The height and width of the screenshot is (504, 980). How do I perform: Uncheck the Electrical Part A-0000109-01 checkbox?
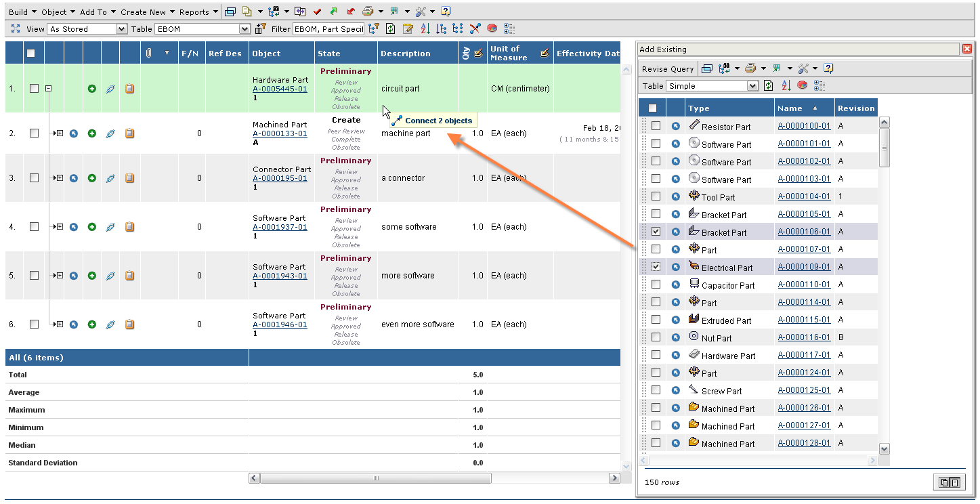point(656,267)
